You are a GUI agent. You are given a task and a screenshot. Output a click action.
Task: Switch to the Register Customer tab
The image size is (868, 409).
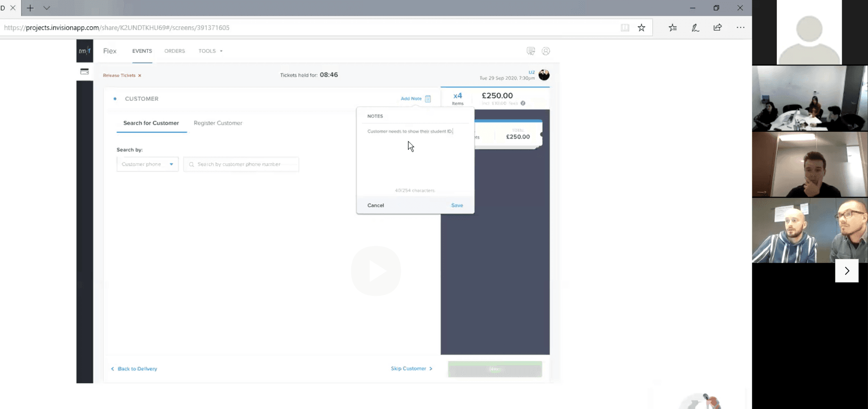[x=218, y=123]
